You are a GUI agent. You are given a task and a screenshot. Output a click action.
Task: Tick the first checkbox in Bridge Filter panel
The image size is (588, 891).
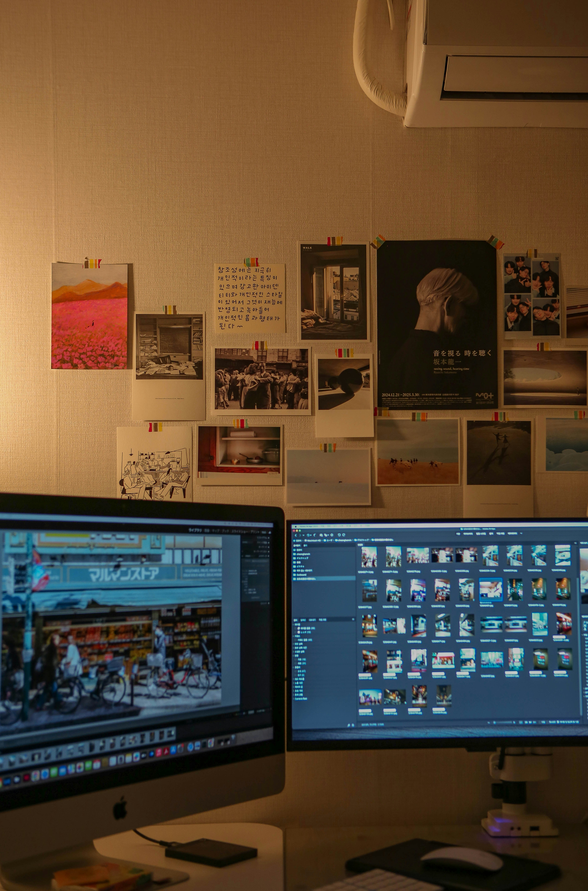[296, 628]
